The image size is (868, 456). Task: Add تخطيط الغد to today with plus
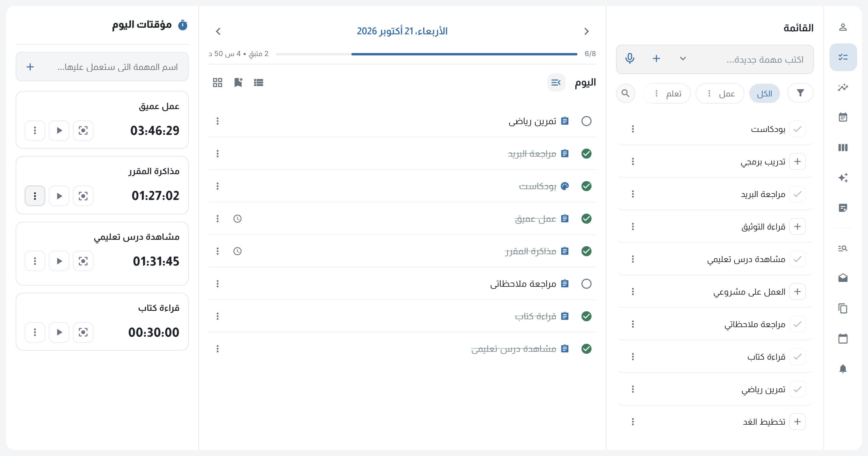point(797,422)
